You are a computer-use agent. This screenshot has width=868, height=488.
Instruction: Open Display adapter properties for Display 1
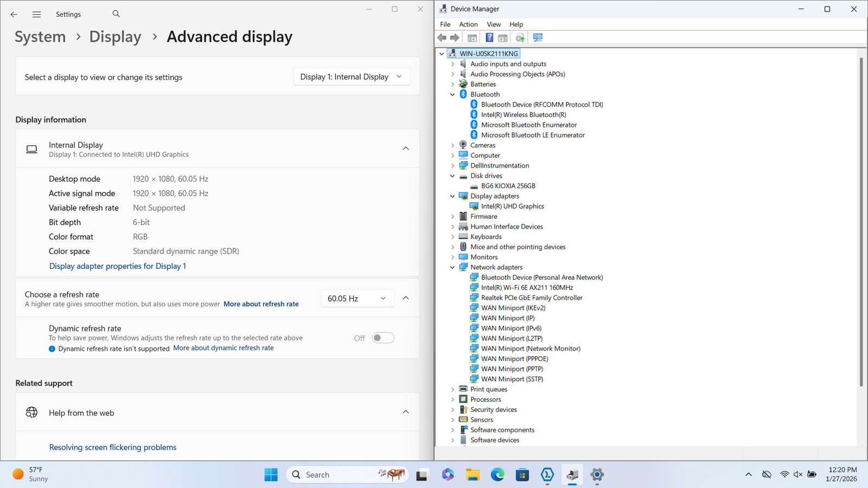pyautogui.click(x=118, y=266)
